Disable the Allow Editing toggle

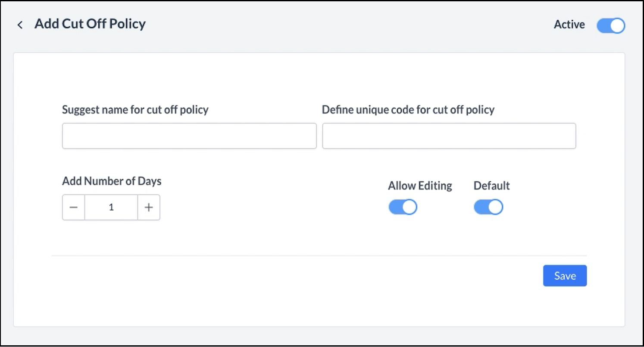pos(403,207)
